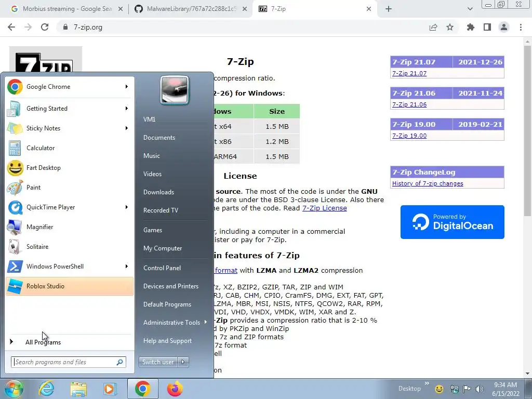Open Fart Desktop smiley icon
This screenshot has height=399, width=532.
click(15, 168)
